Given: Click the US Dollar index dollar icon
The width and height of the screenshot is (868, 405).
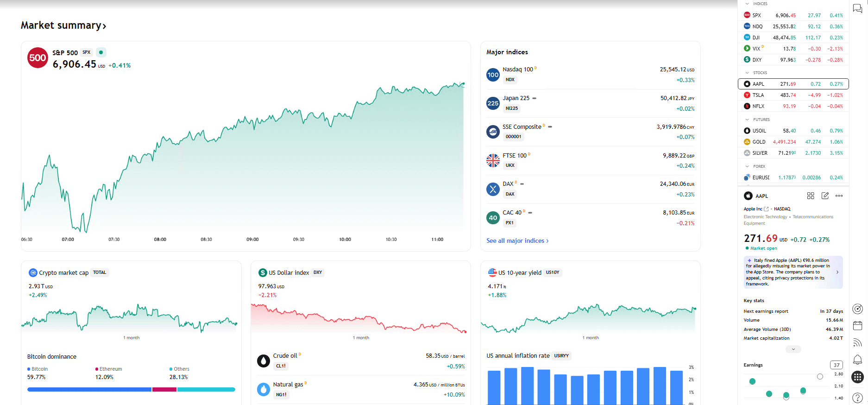Looking at the screenshot, I should 263,273.
